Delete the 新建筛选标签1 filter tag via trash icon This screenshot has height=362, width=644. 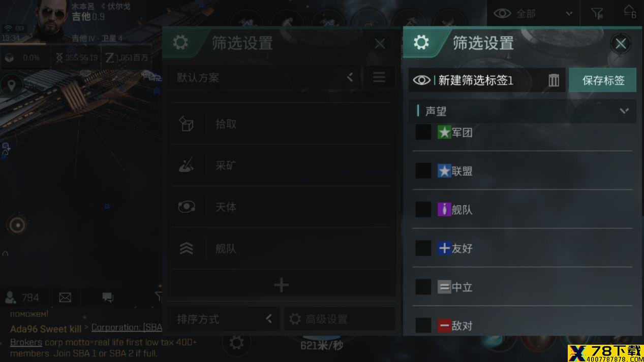tap(554, 80)
